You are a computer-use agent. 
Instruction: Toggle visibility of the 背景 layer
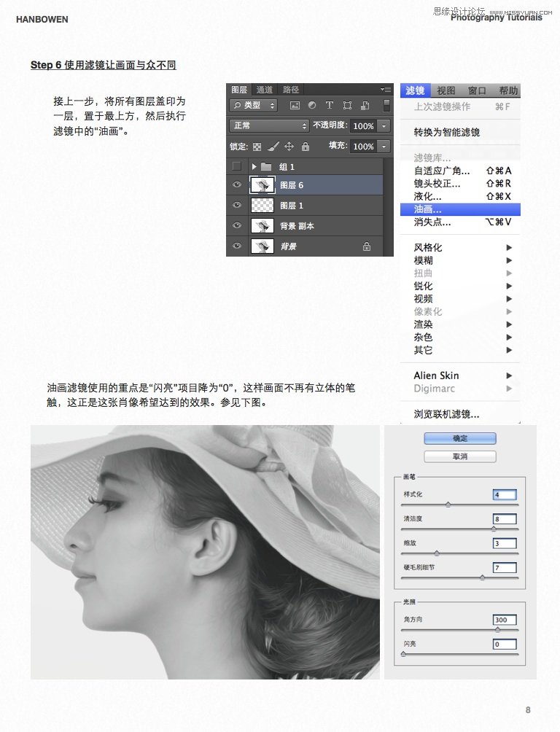point(237,246)
